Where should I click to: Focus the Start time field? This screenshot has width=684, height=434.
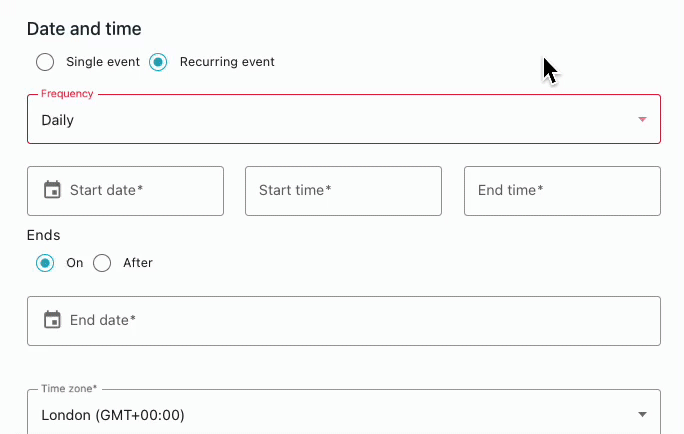[343, 191]
